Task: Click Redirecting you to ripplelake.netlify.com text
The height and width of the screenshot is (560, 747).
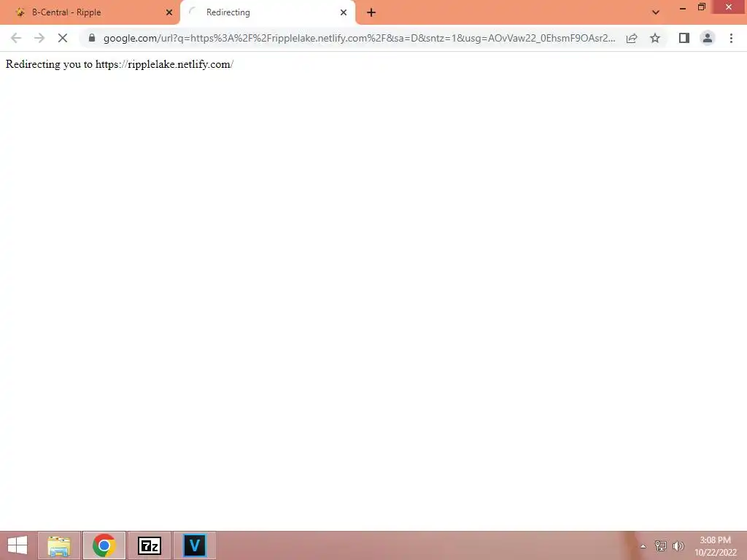Action: 120,64
